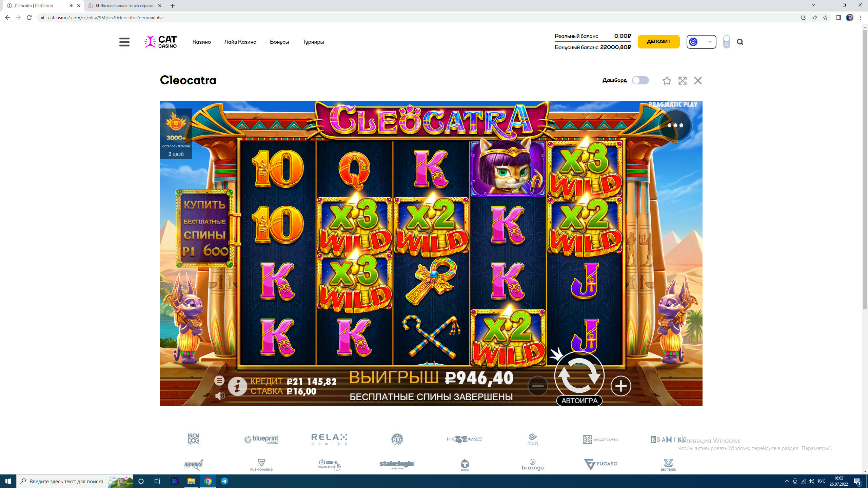Go to Турниры section
This screenshot has height=488, width=868.
313,42
